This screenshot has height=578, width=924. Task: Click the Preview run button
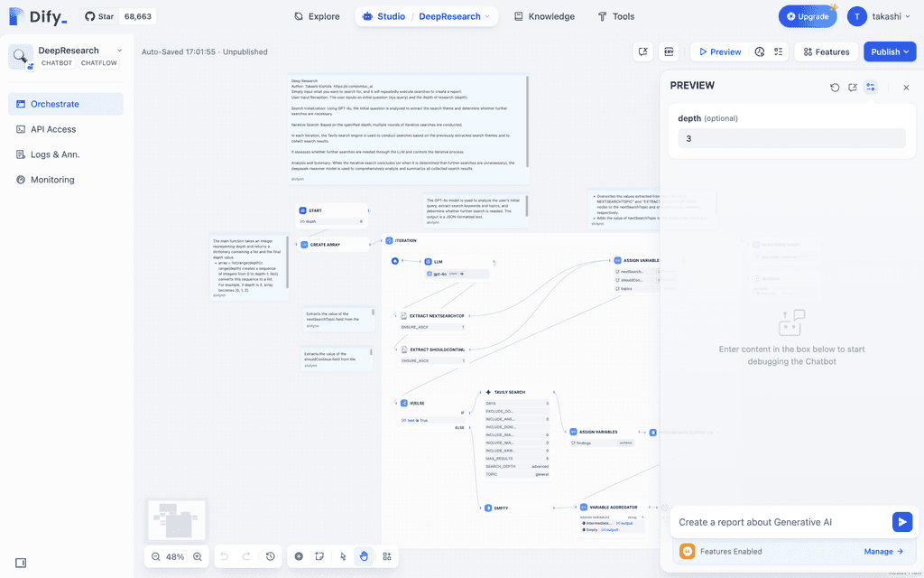(x=719, y=51)
